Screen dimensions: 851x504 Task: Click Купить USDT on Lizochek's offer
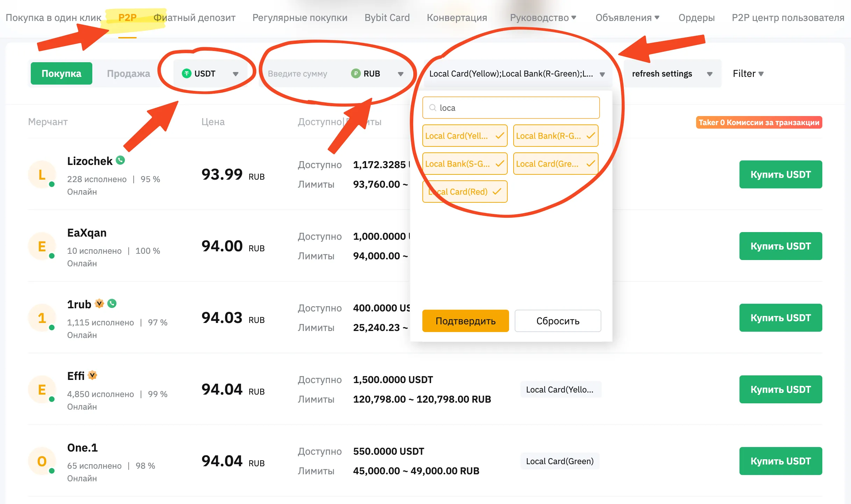click(x=781, y=174)
